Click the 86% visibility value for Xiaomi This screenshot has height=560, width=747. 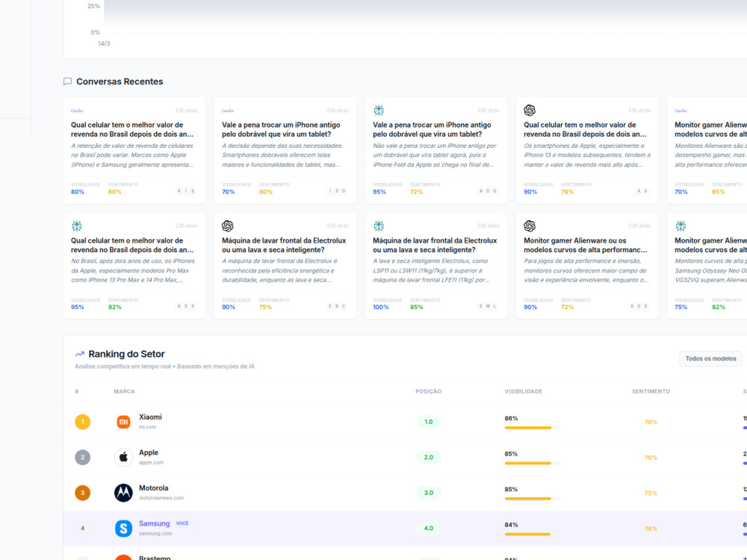(511, 419)
